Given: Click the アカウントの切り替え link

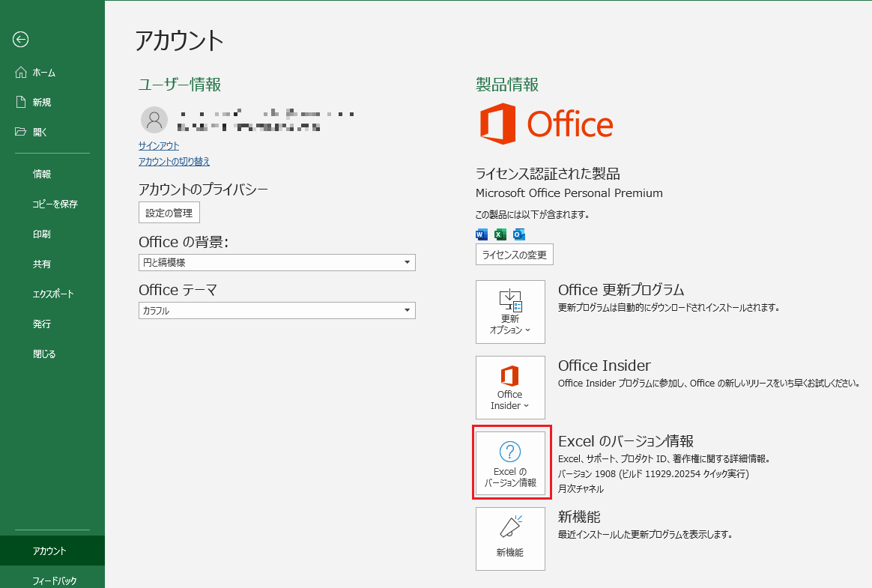Looking at the screenshot, I should tap(174, 161).
